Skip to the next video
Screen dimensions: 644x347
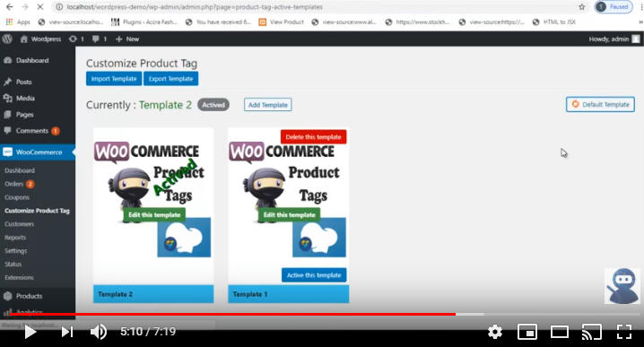[x=67, y=332]
